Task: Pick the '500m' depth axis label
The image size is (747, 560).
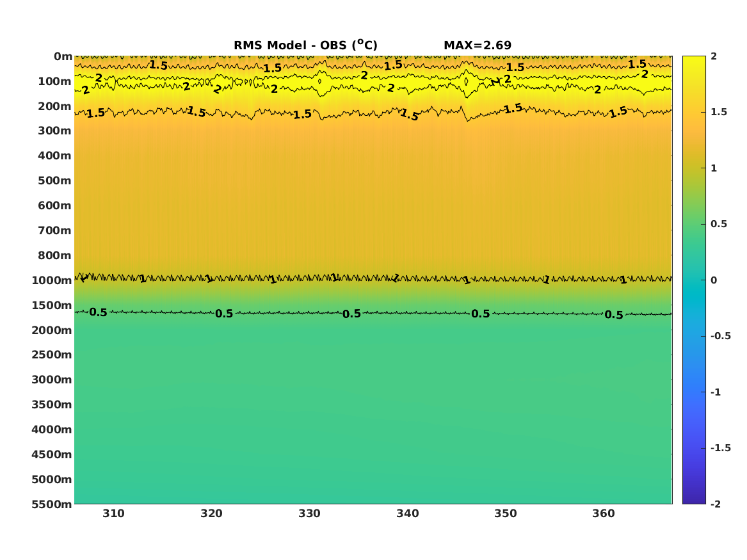Action: 55,181
